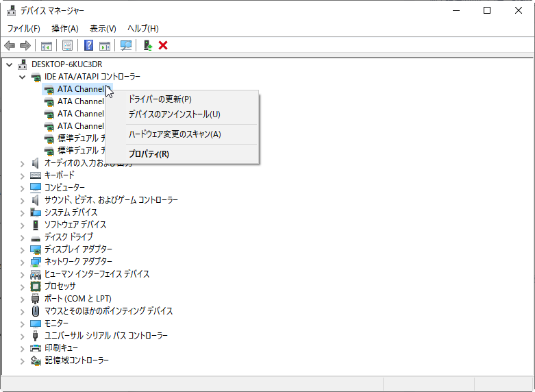Select the ディスプレイ アダプター label
This screenshot has width=535, height=392.
[x=78, y=249]
